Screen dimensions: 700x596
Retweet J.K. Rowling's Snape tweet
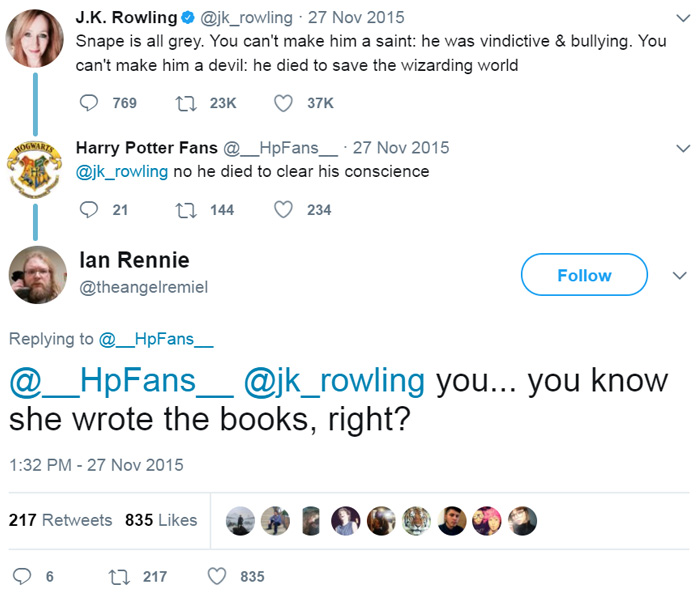point(184,102)
